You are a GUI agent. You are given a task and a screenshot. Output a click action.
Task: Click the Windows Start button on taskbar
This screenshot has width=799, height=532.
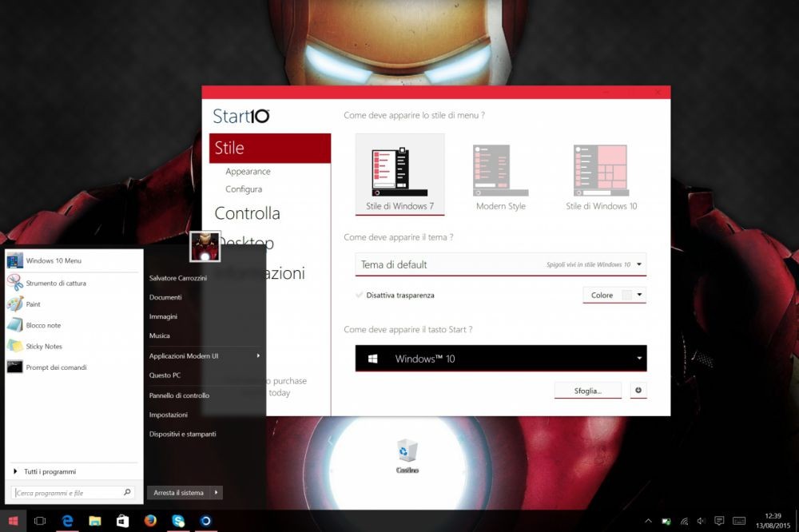tap(14, 521)
